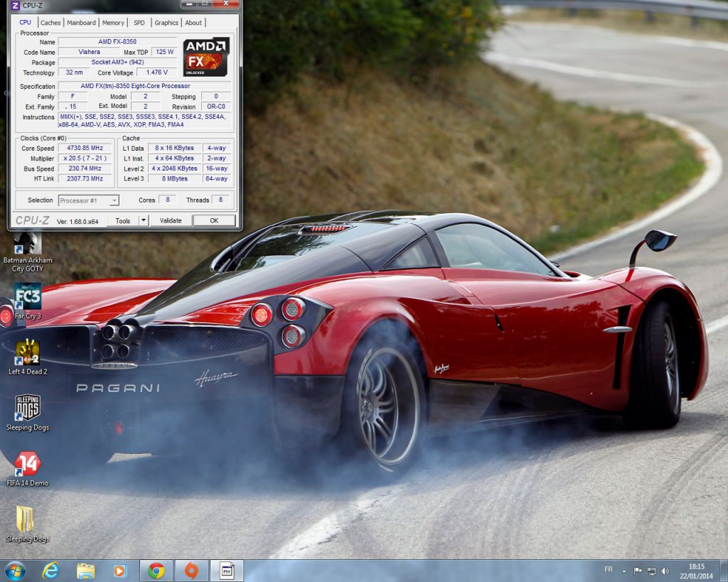Screen dimensions: 728x582
Task: Open Windows Media Player from taskbar
Action: (x=119, y=571)
